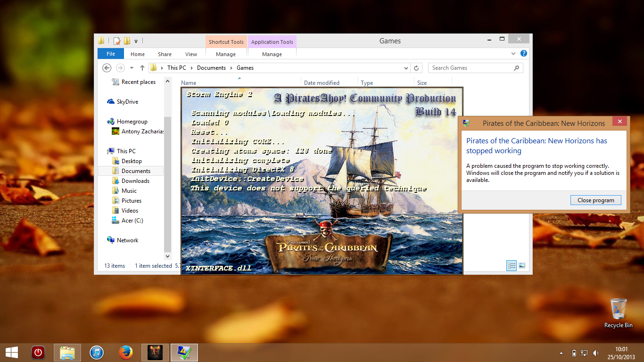Open the Music folder icon
644x362 pixels.
(116, 191)
